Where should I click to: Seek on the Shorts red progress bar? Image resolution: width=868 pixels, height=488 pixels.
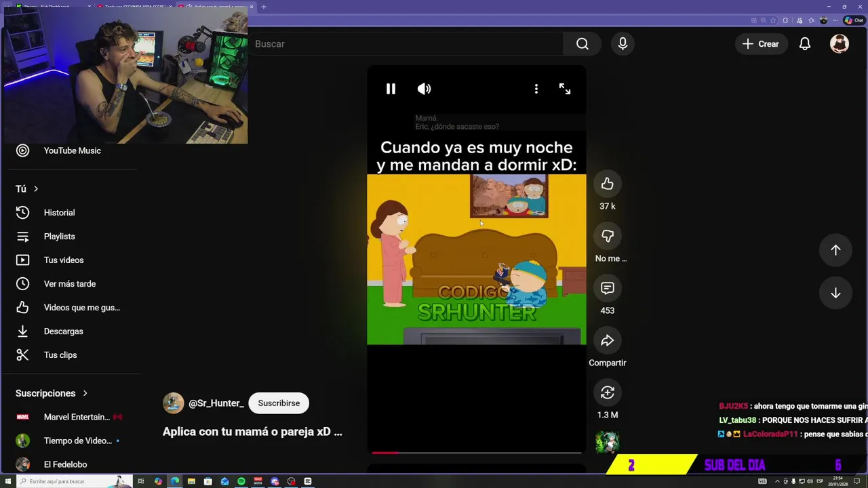[476, 452]
